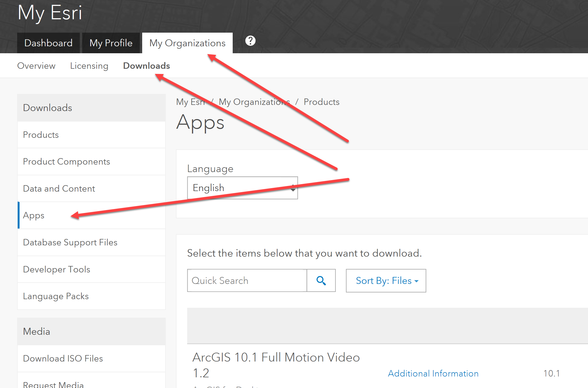Open the Licensing section
This screenshot has width=588, height=388.
click(89, 66)
